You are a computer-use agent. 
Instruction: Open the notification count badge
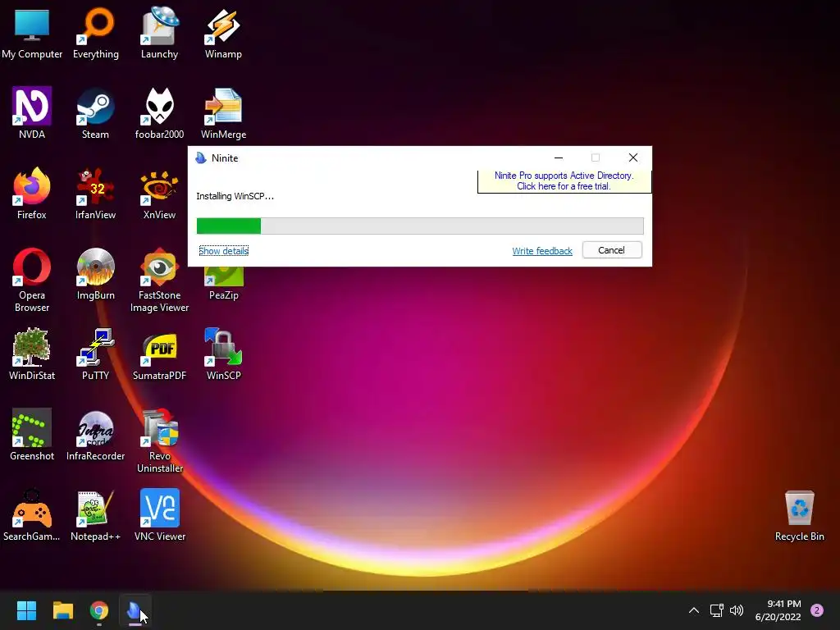(817, 610)
